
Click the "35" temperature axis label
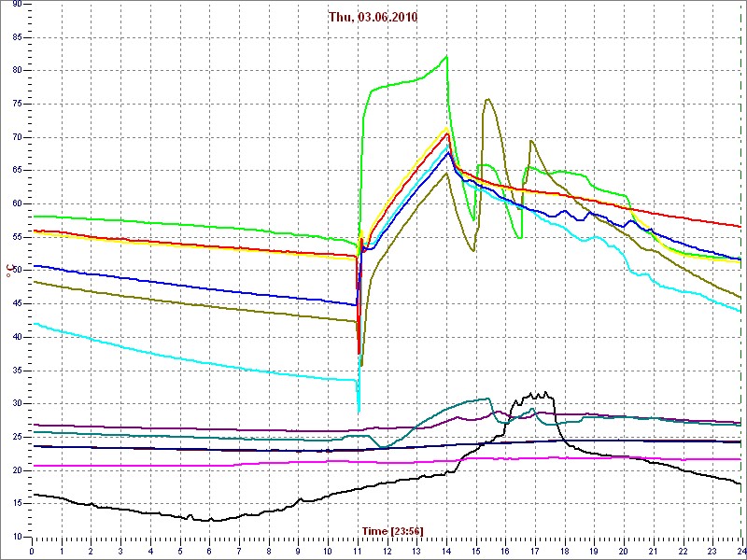point(15,371)
